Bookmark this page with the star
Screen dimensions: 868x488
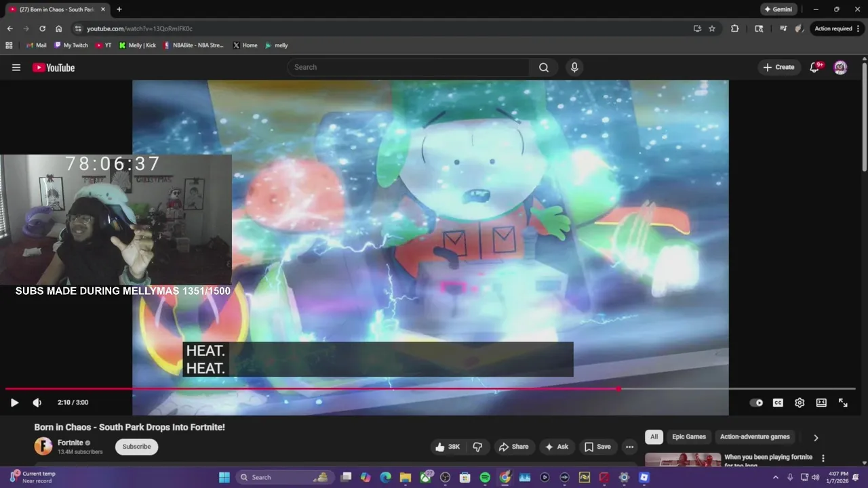click(712, 28)
